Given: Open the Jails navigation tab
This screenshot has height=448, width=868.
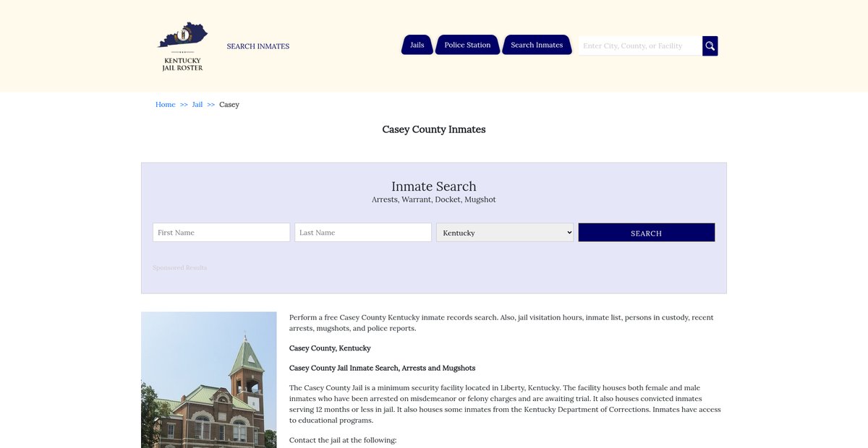Looking at the screenshot, I should 417,45.
